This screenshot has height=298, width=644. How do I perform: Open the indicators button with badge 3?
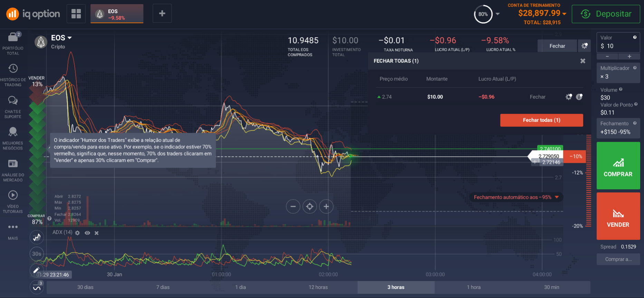(37, 287)
